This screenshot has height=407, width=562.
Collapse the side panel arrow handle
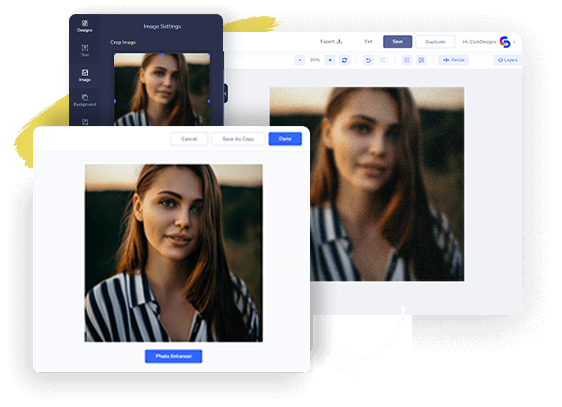click(x=225, y=94)
